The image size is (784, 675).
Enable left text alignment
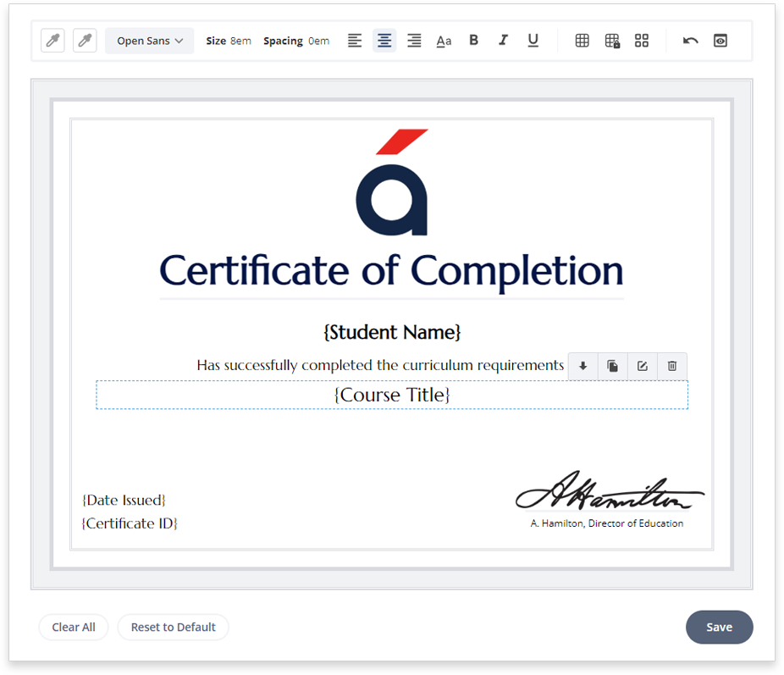[355, 40]
